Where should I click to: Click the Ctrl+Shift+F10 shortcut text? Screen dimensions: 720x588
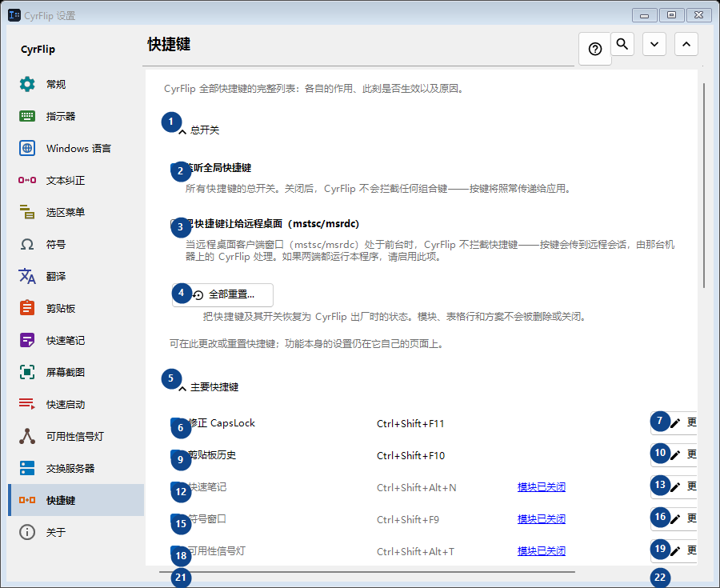click(x=410, y=455)
